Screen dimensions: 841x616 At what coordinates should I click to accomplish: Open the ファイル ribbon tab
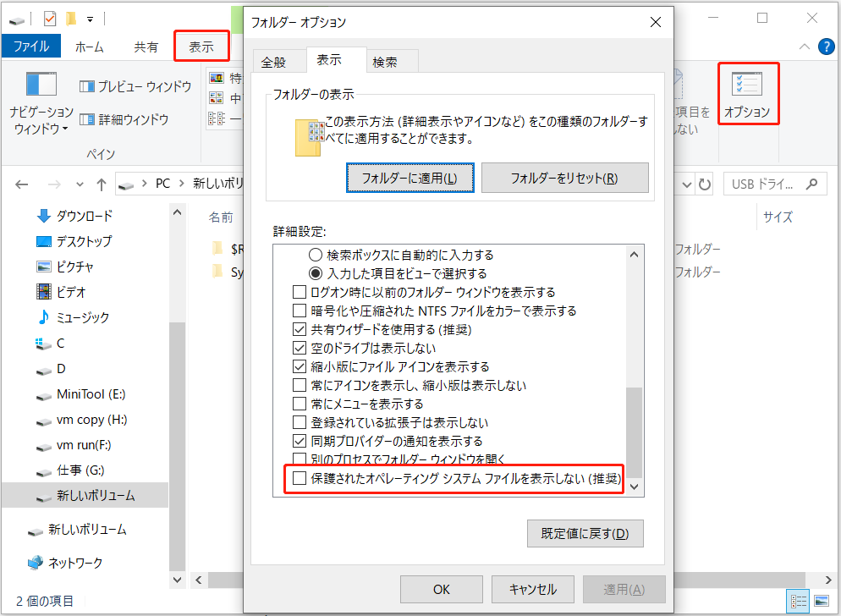(31, 47)
